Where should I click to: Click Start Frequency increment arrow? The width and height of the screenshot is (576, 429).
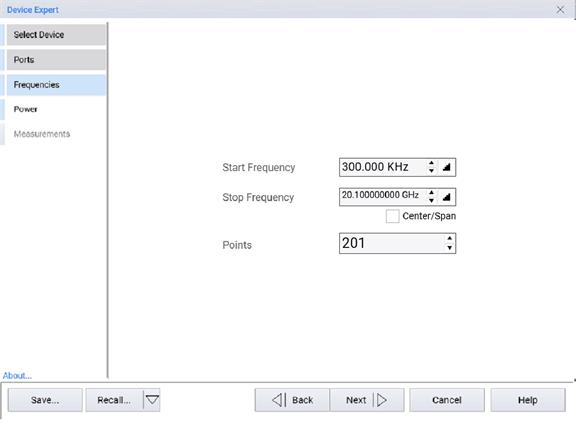431,163
